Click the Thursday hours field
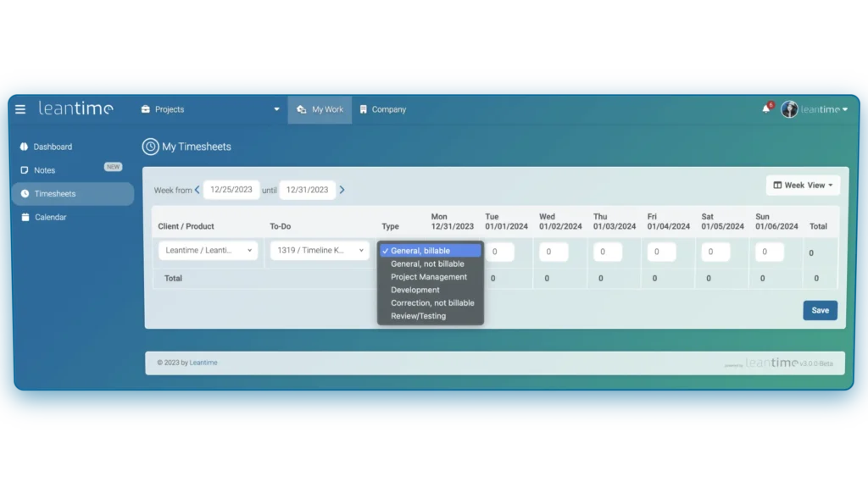This screenshot has height=488, width=868. coord(608,252)
